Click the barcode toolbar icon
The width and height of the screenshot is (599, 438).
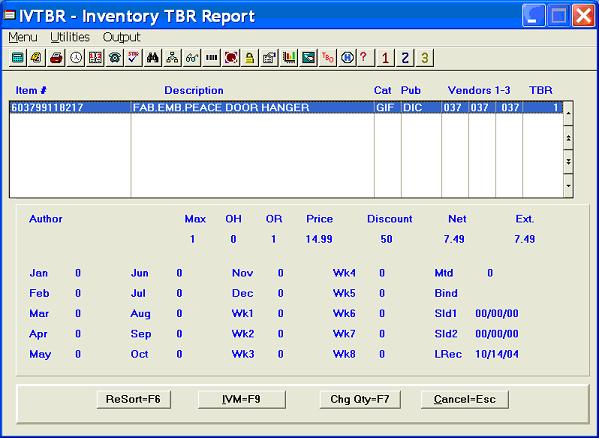[211, 58]
